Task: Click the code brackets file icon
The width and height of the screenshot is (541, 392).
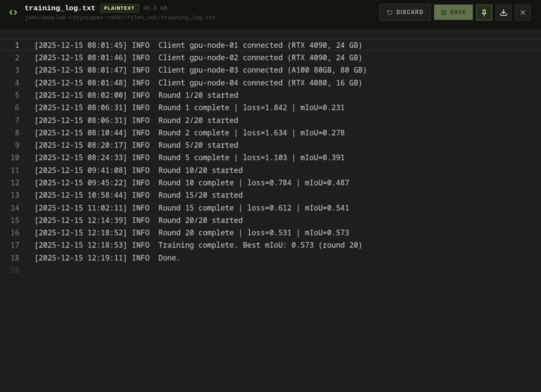Action: 13,12
